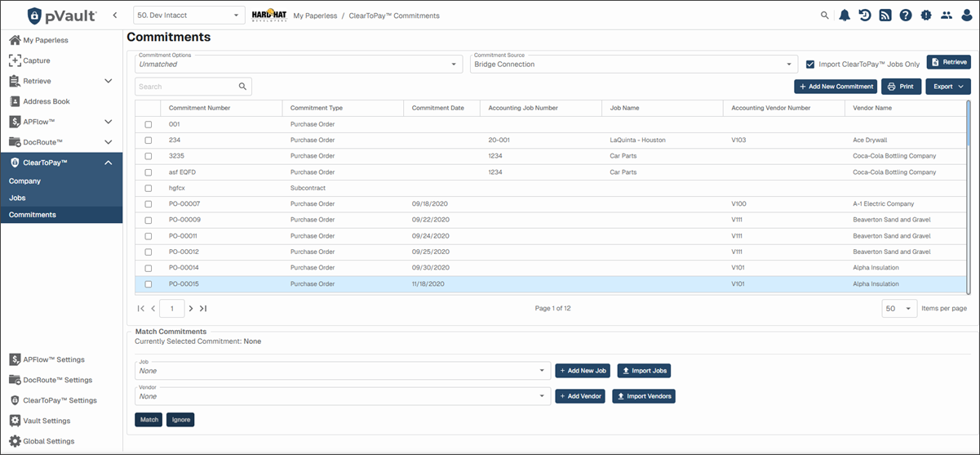Image resolution: width=980 pixels, height=455 pixels.
Task: Tick the checkbox for commitment PO-00012
Action: coord(148,252)
